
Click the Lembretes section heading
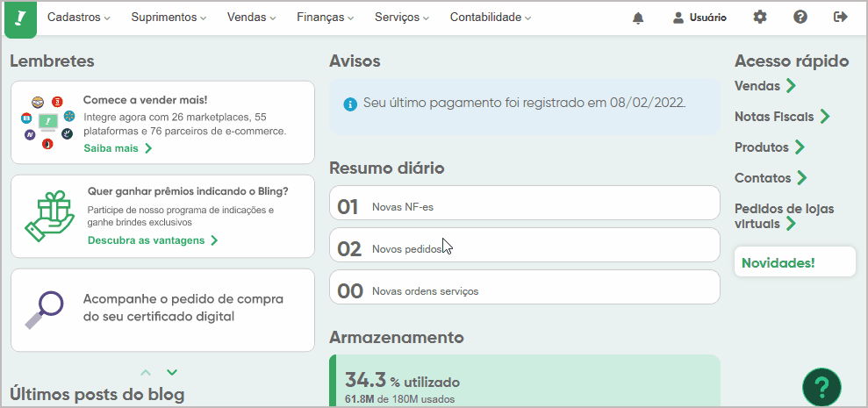(x=52, y=61)
